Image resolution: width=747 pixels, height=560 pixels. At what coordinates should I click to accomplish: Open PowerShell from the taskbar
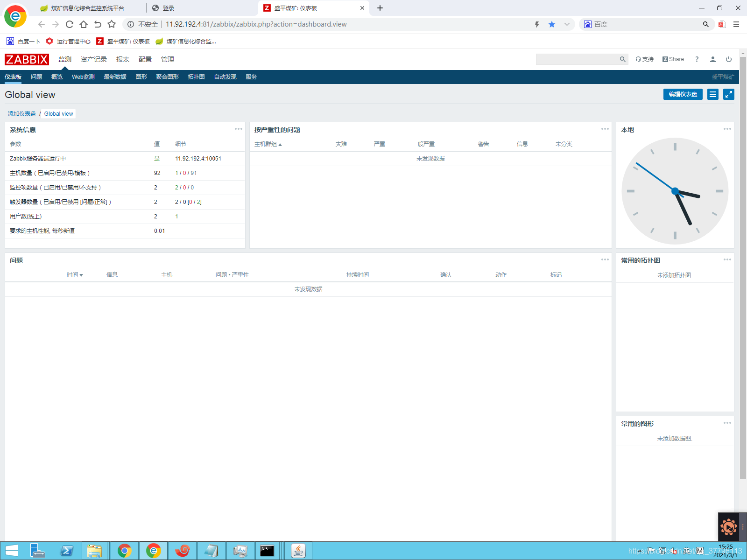point(67,551)
